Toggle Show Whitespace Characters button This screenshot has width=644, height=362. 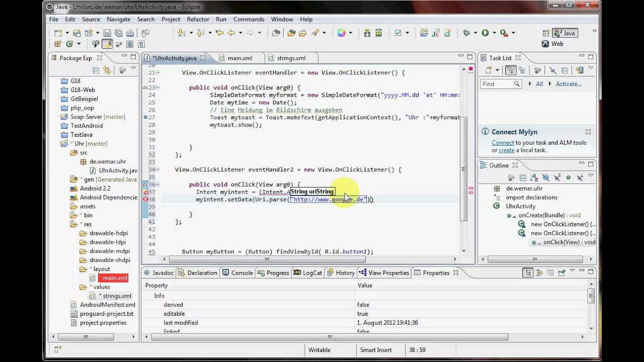point(141,44)
